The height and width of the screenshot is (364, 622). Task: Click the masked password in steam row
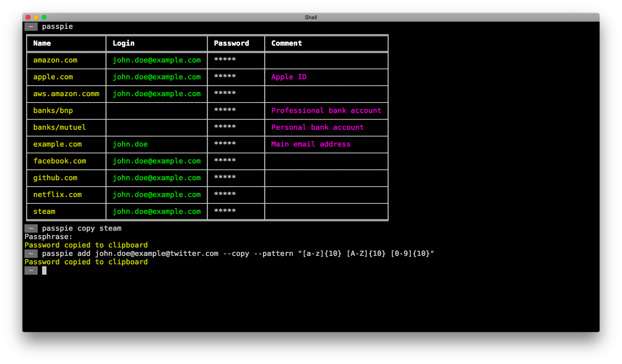(225, 211)
